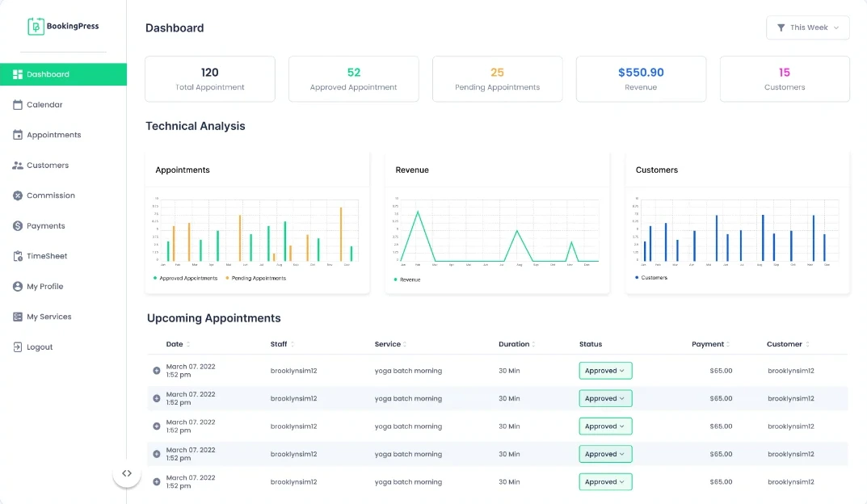
Task: Click the $550.90 Revenue card
Action: click(x=642, y=79)
